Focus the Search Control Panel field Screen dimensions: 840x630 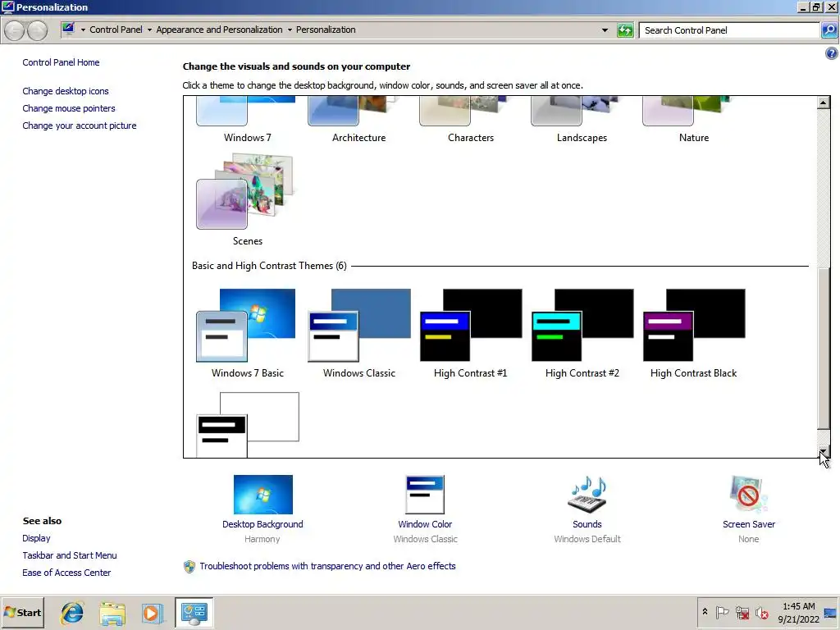point(729,30)
